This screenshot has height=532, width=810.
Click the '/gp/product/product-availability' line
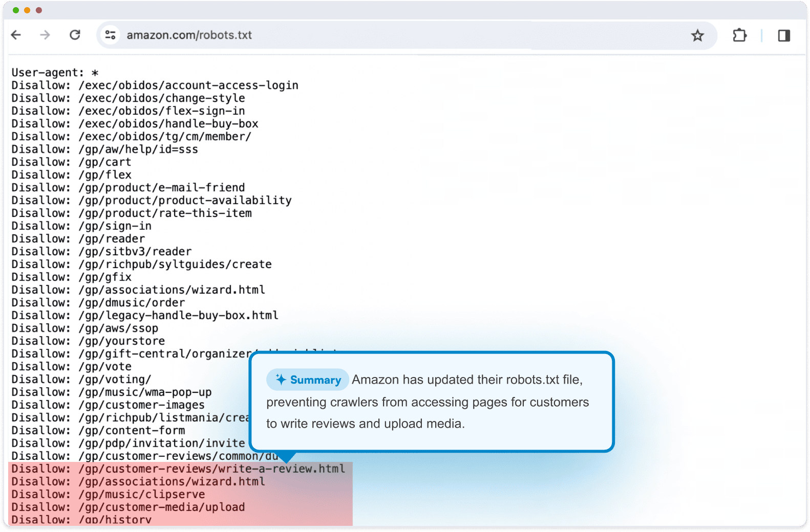click(152, 201)
